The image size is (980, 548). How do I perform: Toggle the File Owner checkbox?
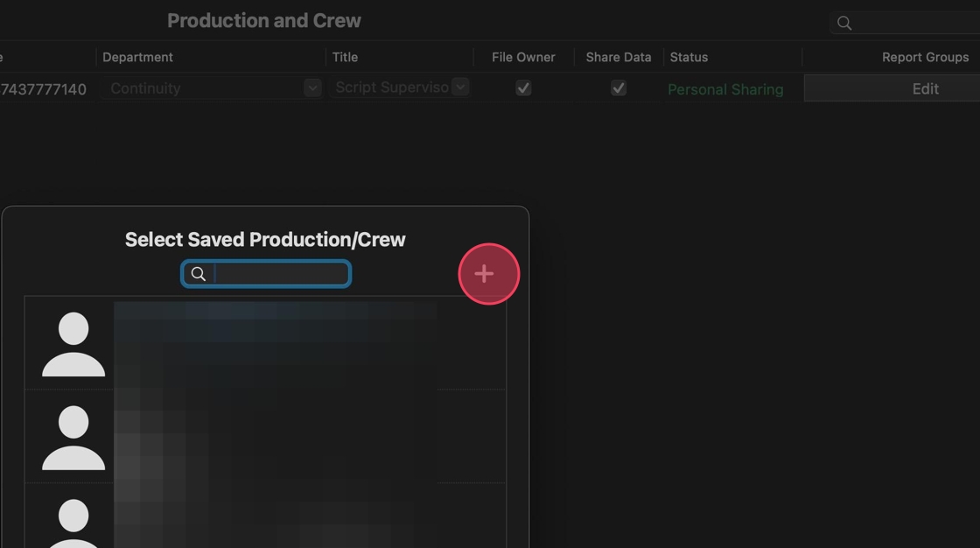[523, 88]
